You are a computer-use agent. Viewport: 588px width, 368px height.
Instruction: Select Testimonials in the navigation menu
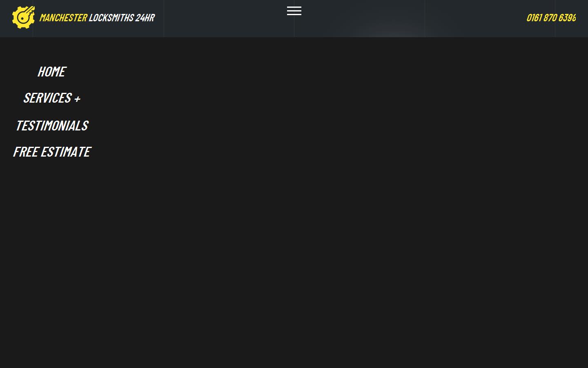click(52, 126)
